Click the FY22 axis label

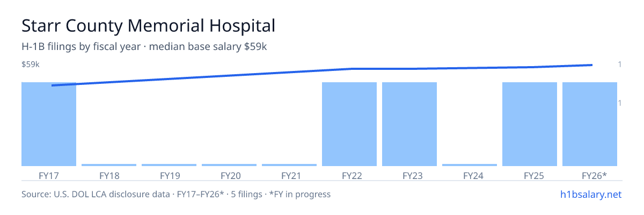(x=349, y=175)
